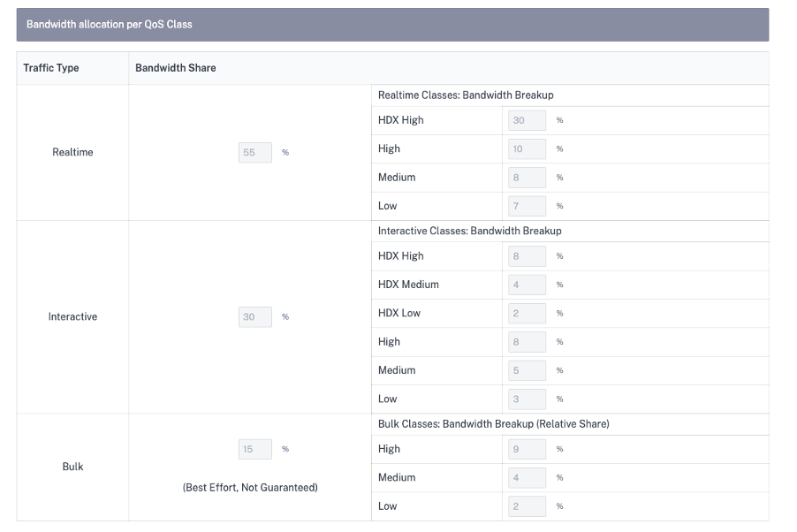The image size is (797, 532).
Task: Select the Interactive HDX High percentage field
Action: [x=528, y=256]
